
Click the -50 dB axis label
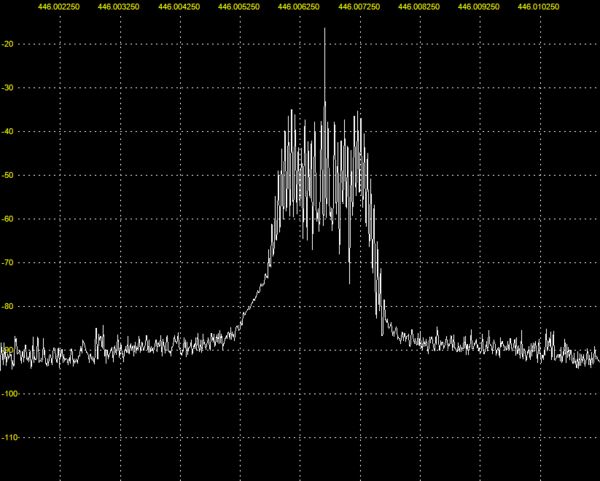click(x=8, y=175)
